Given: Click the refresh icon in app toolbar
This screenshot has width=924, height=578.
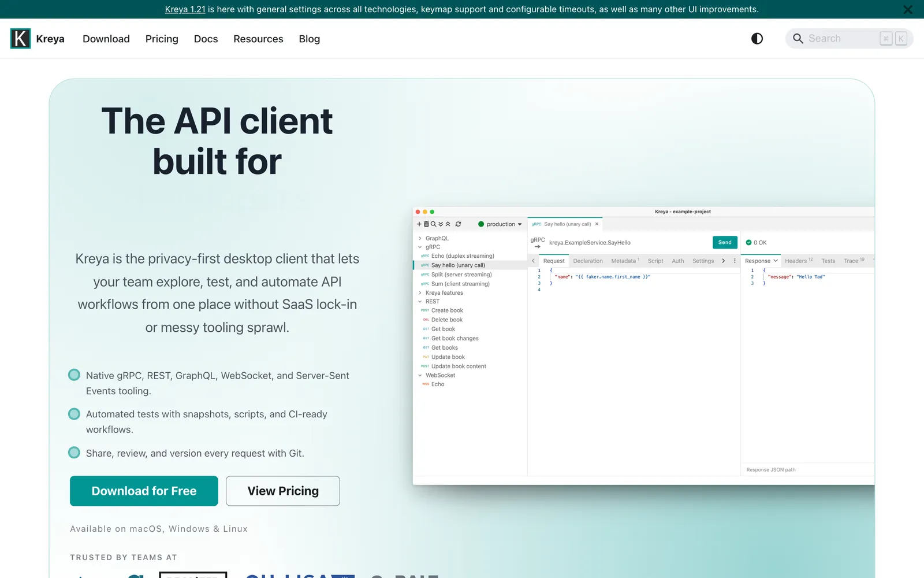Looking at the screenshot, I should (458, 224).
